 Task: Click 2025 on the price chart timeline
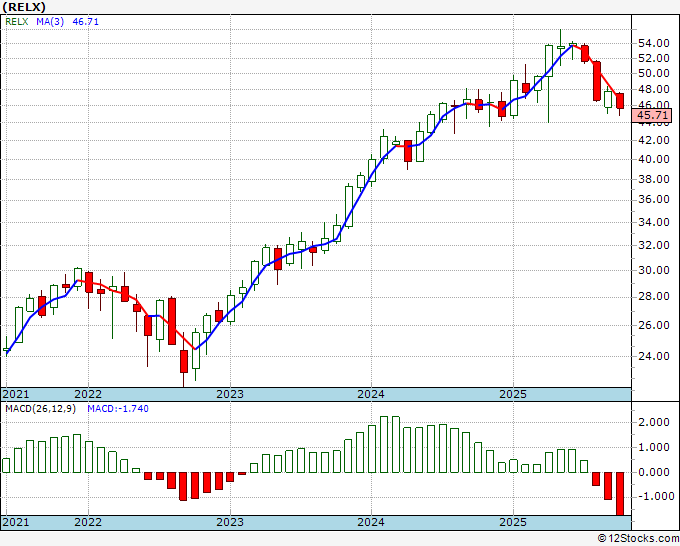point(513,394)
